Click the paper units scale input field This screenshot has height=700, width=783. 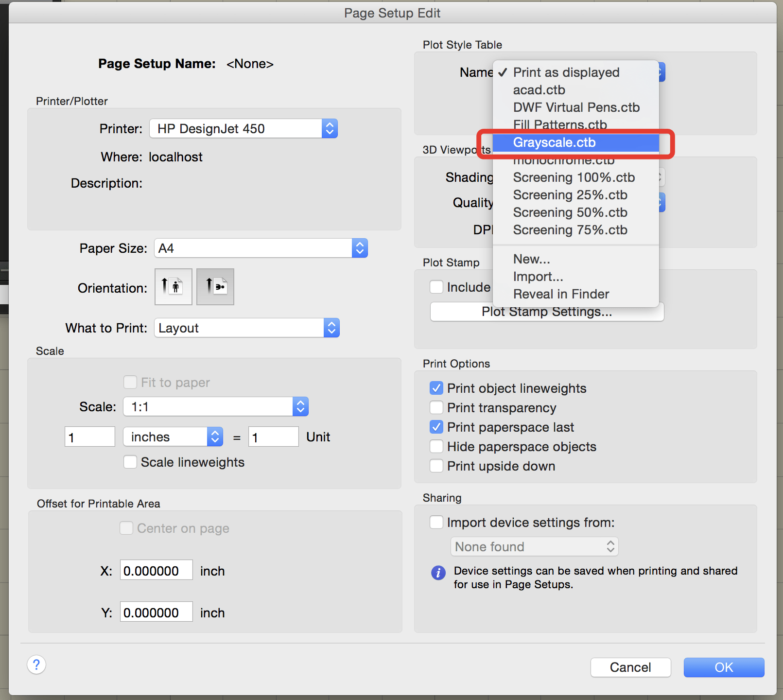[x=90, y=437]
